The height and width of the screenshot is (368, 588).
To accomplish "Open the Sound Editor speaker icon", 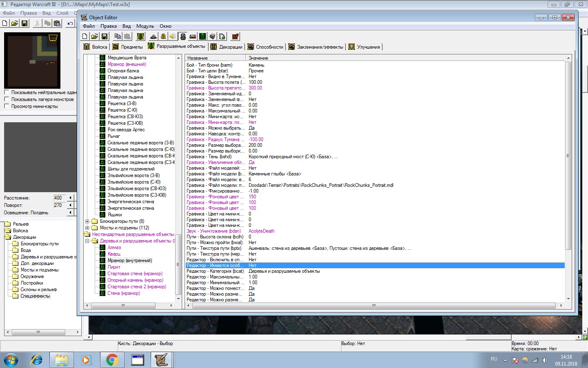I will pyautogui.click(x=173, y=36).
